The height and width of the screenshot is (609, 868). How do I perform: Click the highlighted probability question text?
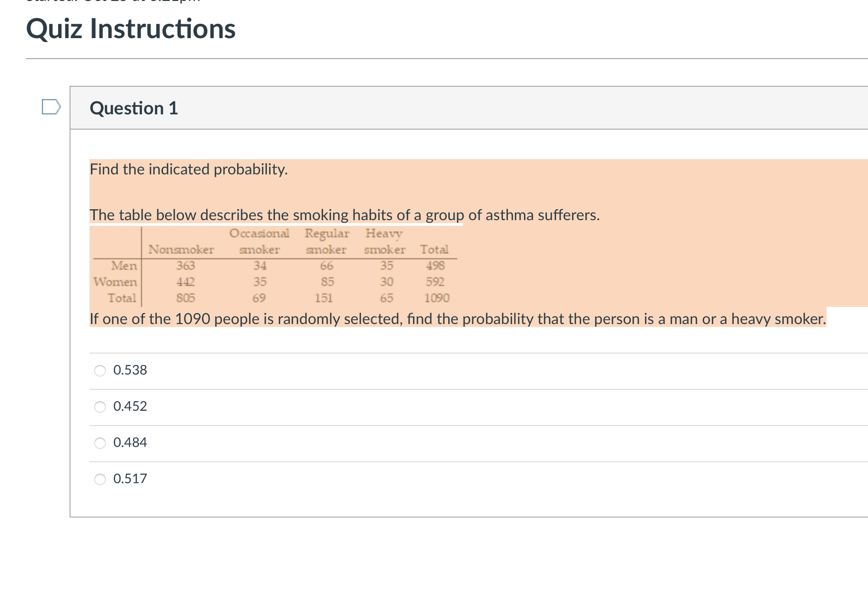click(x=457, y=319)
